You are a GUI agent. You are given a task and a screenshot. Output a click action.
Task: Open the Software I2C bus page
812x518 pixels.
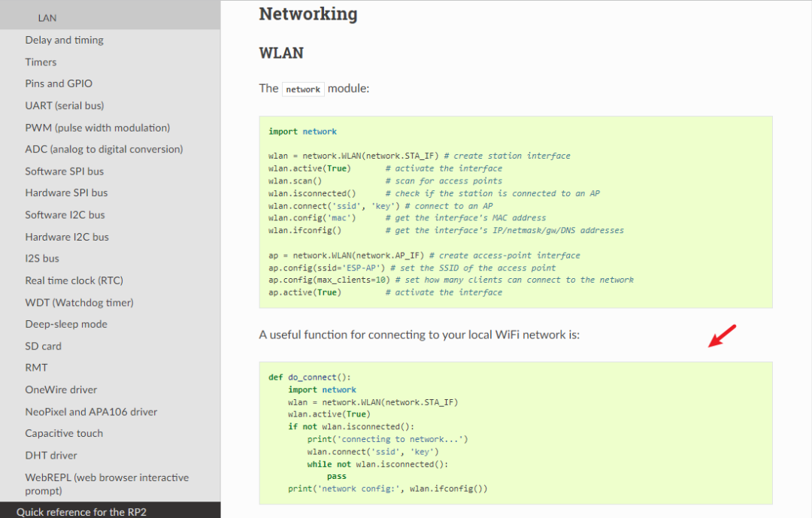point(65,214)
